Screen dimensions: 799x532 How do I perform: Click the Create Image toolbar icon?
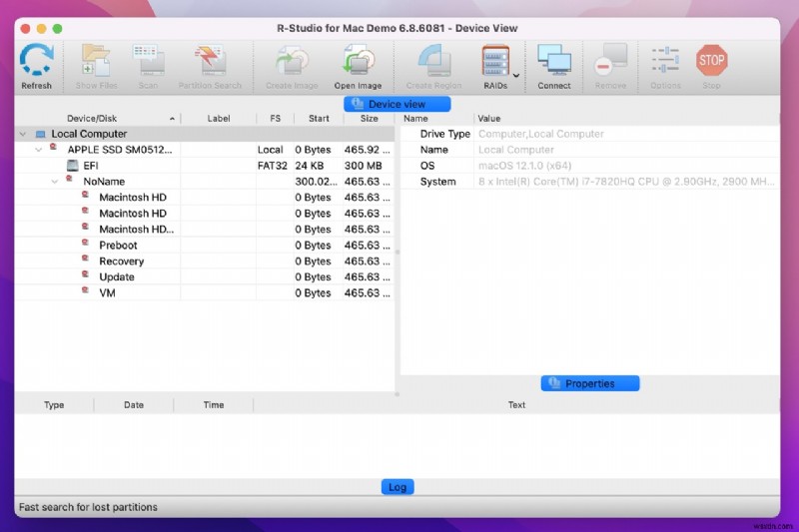292,61
